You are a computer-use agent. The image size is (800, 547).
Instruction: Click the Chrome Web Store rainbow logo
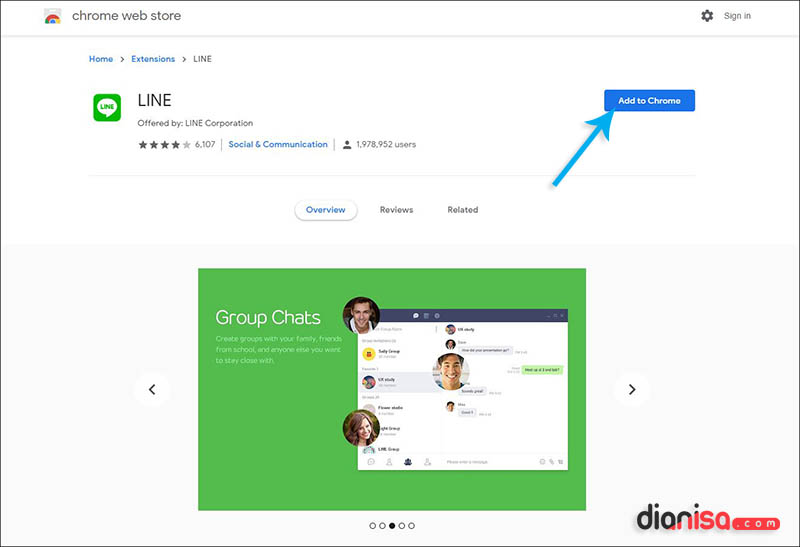[53, 16]
